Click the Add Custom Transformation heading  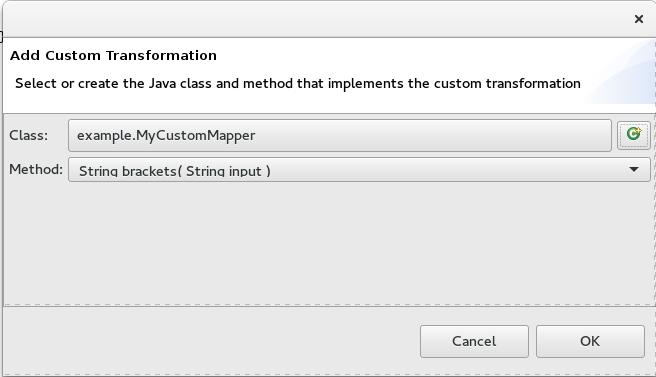click(x=113, y=56)
